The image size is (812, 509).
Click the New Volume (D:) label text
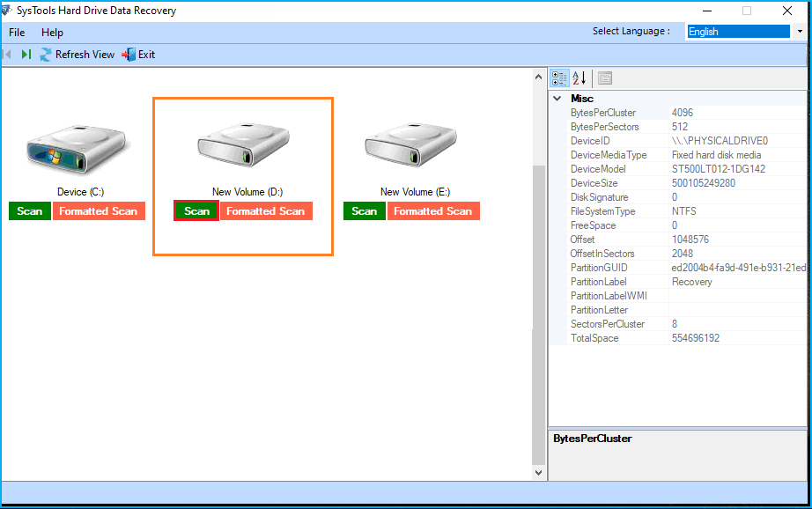point(247,192)
